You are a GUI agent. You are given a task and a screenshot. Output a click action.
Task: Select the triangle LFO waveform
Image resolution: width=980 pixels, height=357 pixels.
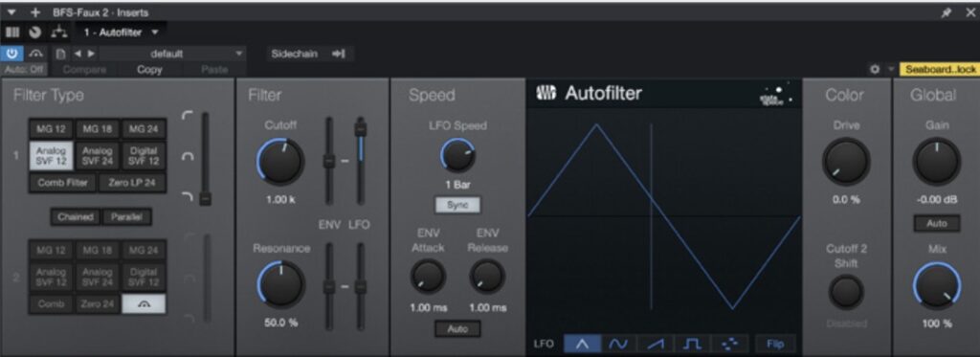582,344
